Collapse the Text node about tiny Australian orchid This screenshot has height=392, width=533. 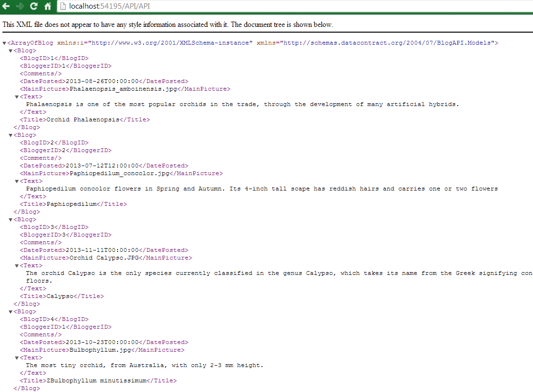pyautogui.click(x=17, y=357)
